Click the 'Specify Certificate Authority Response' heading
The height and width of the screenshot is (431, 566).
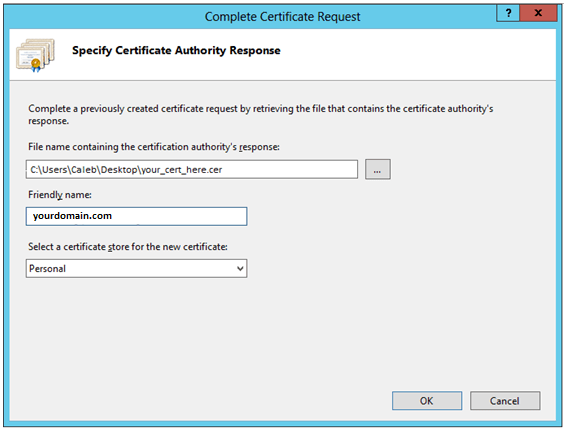176,51
